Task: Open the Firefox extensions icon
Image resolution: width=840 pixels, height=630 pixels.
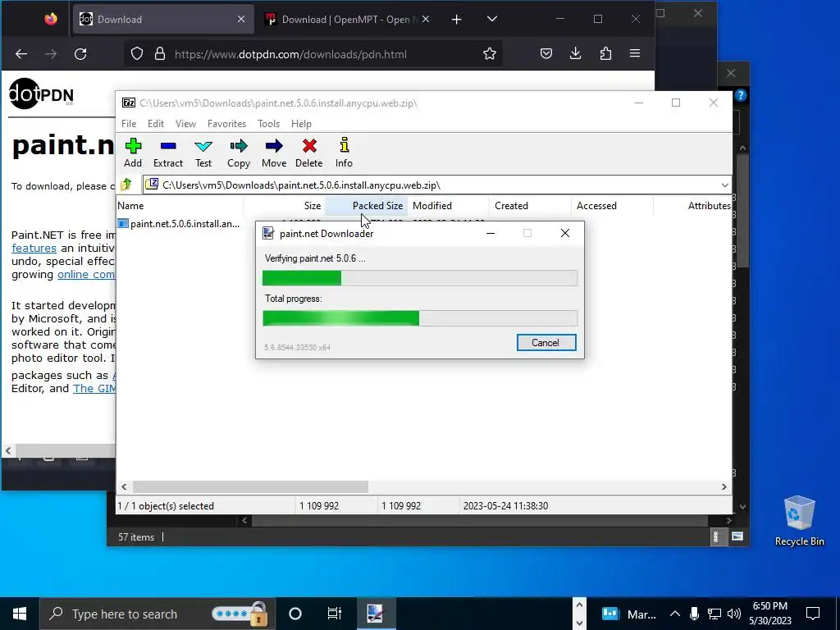Action: pos(605,53)
